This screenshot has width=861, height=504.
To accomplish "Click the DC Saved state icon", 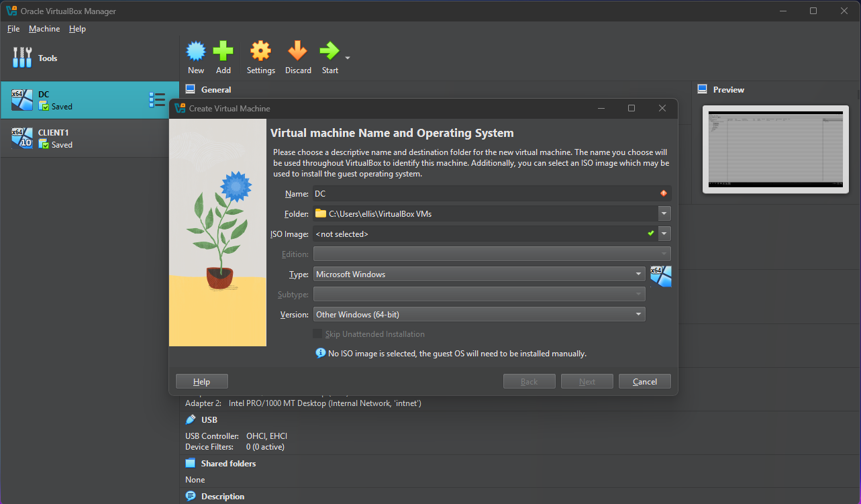I will click(44, 107).
